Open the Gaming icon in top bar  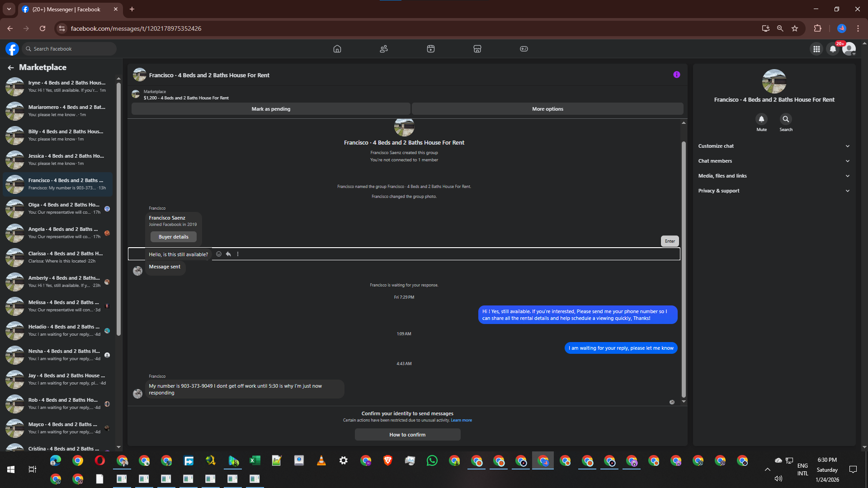pos(524,49)
